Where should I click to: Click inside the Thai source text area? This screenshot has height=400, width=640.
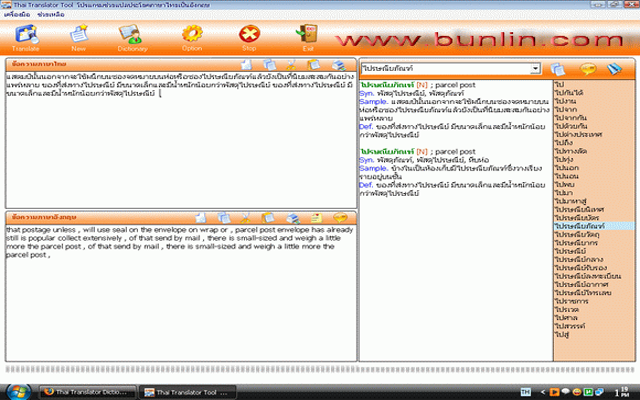181,140
